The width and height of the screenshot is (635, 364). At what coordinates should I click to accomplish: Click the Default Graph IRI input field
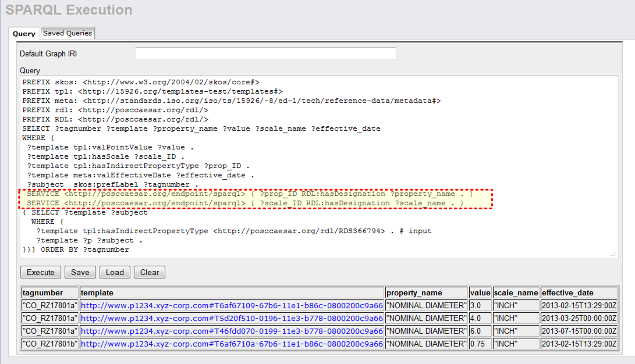pos(265,53)
